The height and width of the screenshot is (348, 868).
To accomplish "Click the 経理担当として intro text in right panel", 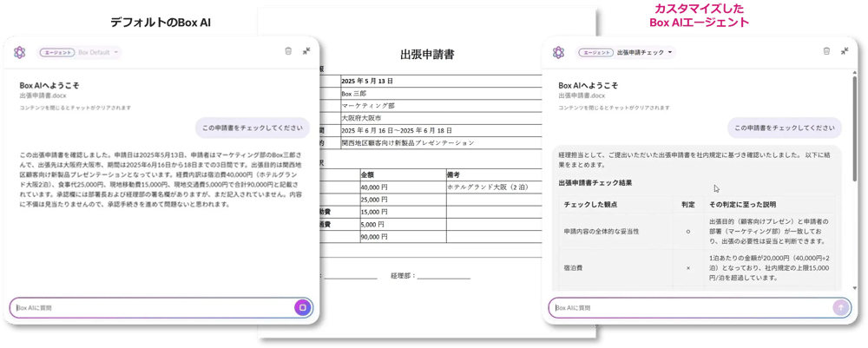I will 694,160.
